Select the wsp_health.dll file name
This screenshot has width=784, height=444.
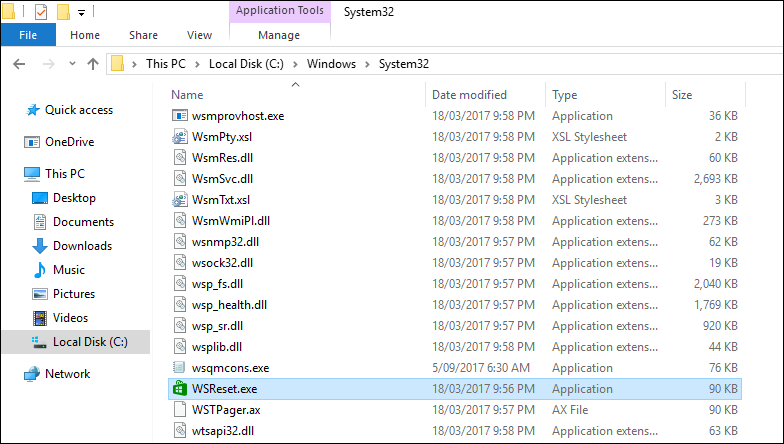[x=230, y=305]
